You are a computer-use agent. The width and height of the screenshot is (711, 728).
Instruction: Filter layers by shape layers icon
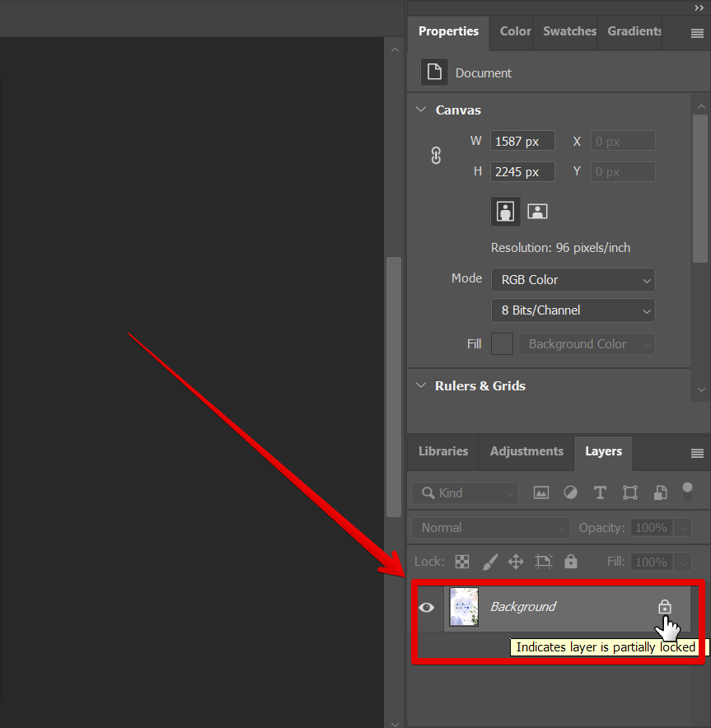pos(630,492)
